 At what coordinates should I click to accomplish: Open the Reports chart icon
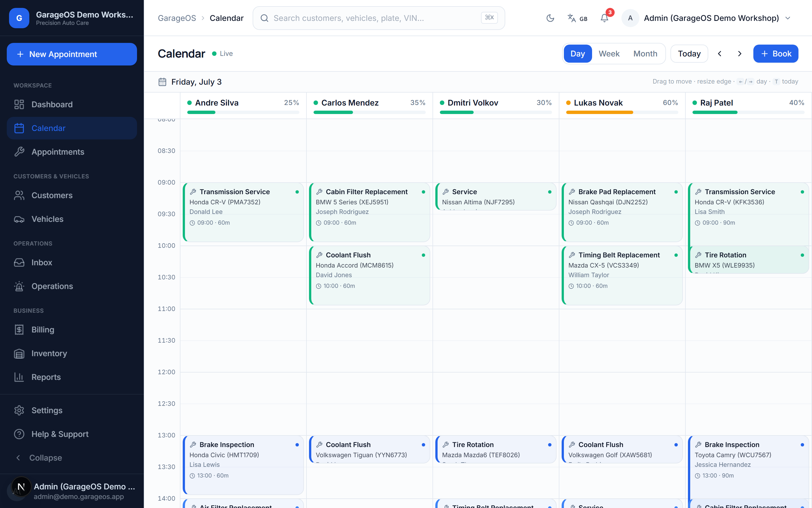(x=19, y=377)
